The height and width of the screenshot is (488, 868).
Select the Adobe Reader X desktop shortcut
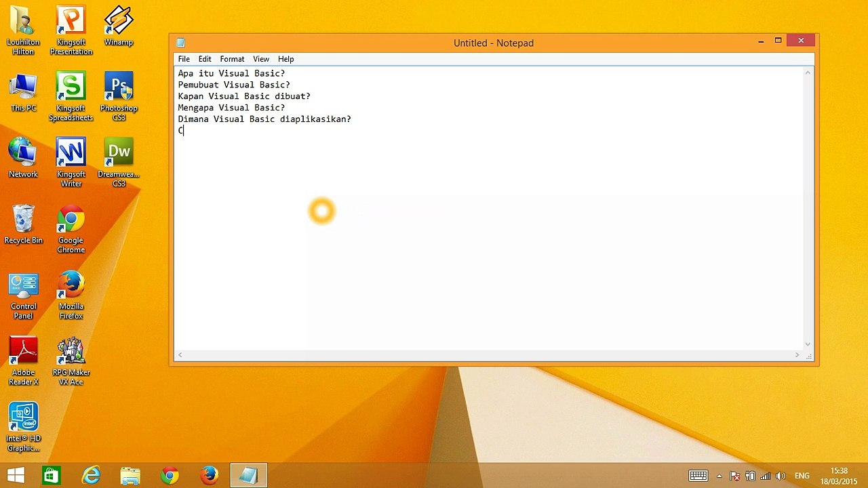click(23, 361)
